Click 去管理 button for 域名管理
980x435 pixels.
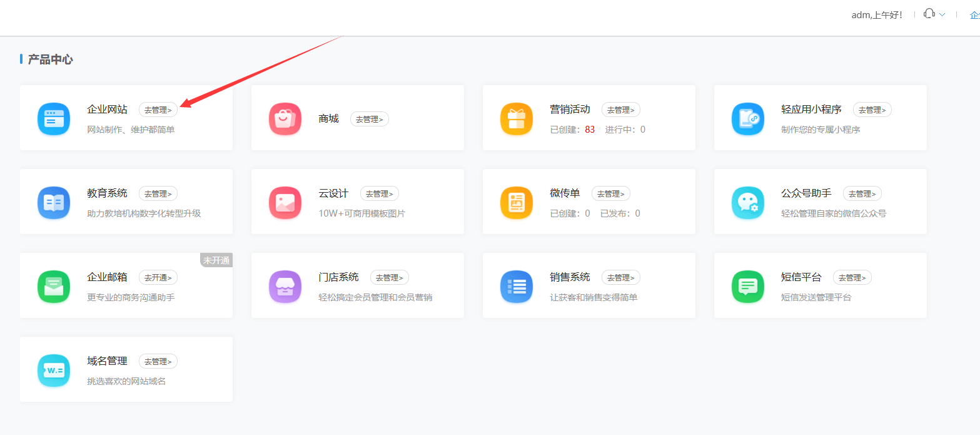[x=158, y=361]
